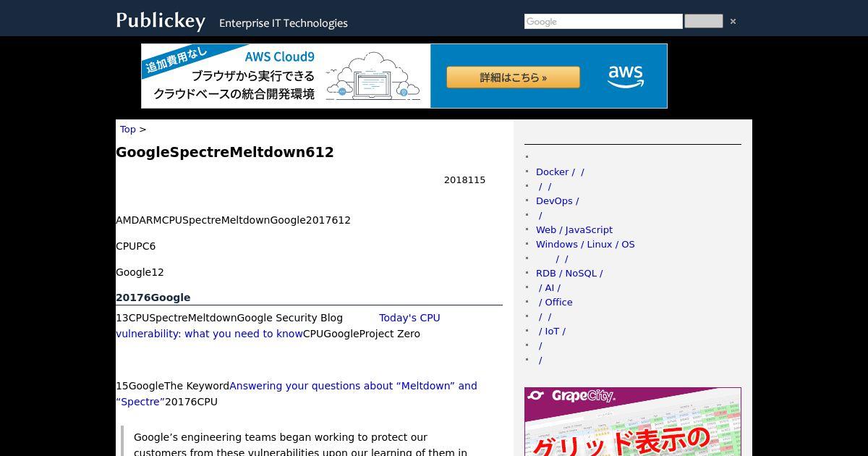Click the Enterprise IT Technologies tagline
Viewport: 868px width, 456px height.
284,23
